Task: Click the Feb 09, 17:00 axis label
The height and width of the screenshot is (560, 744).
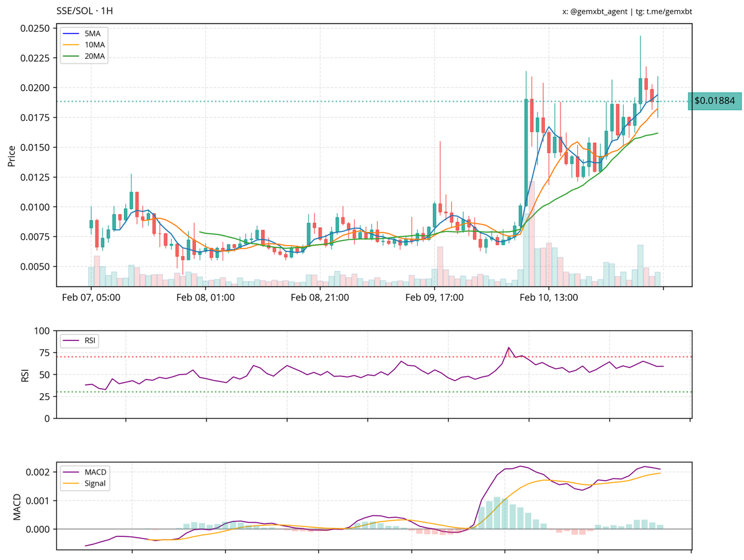Action: [x=435, y=298]
